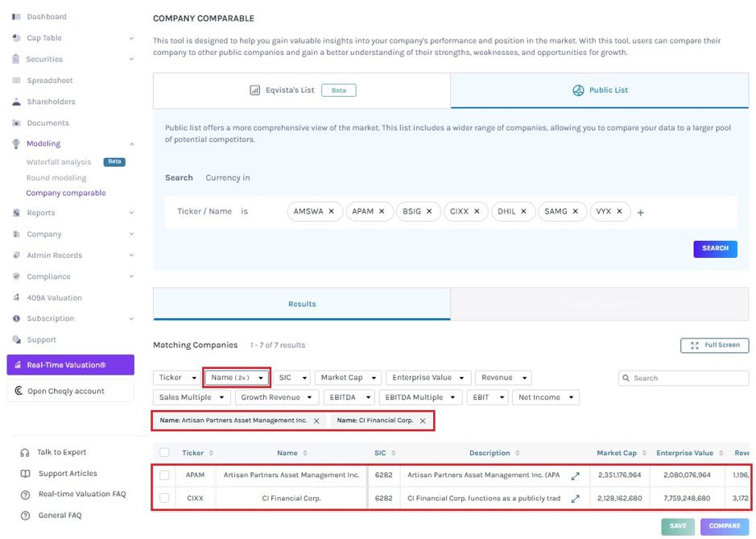Remove the CIXX ticker chip

pyautogui.click(x=477, y=211)
